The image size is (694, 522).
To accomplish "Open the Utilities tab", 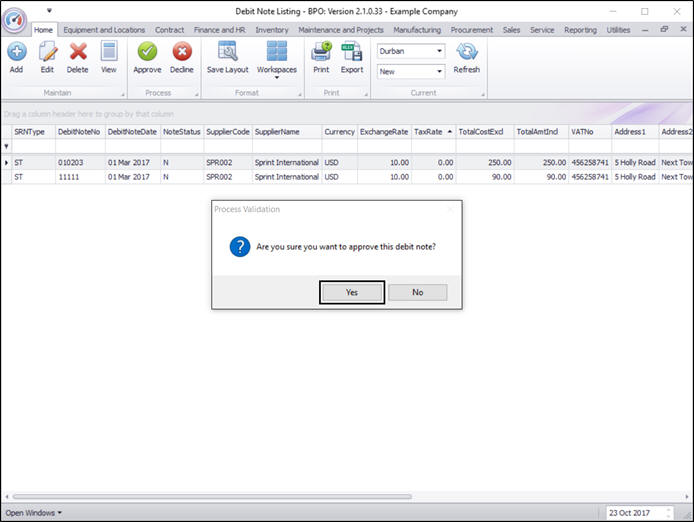I will coord(618,30).
